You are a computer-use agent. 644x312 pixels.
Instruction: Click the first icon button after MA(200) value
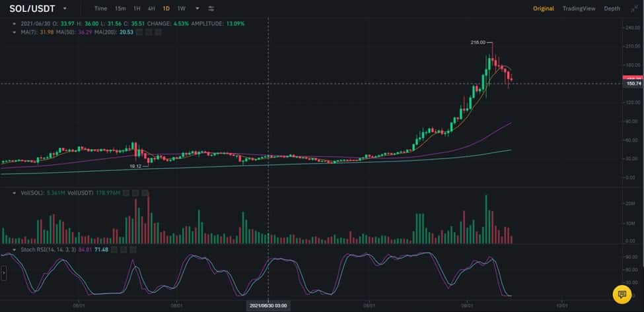click(x=139, y=32)
